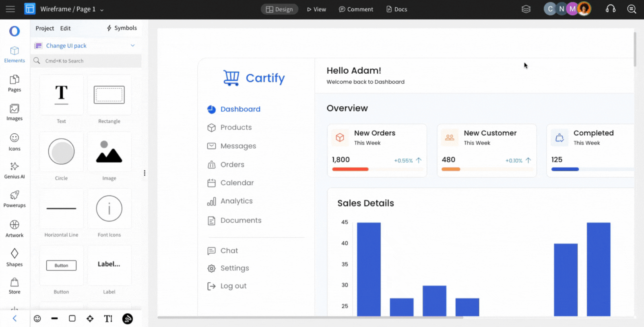Expand the Change UI pack chevron

(x=132, y=46)
